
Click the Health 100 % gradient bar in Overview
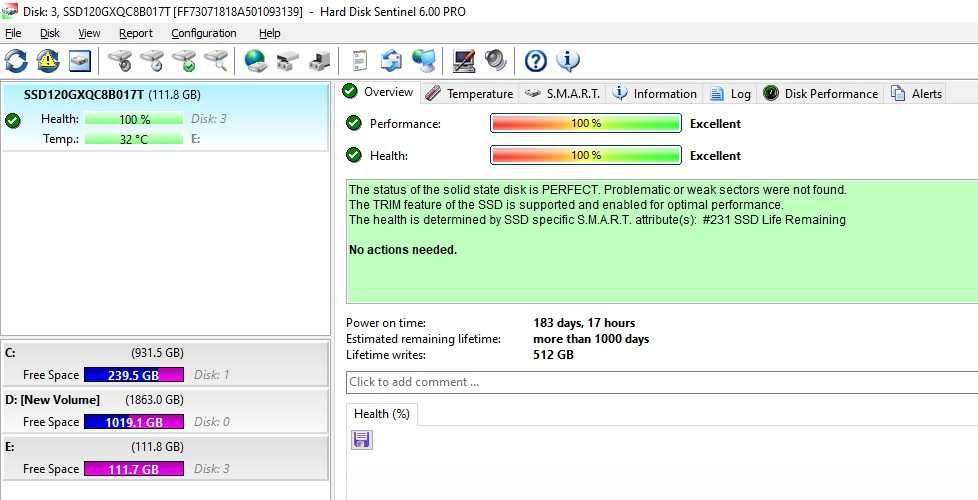tap(586, 155)
